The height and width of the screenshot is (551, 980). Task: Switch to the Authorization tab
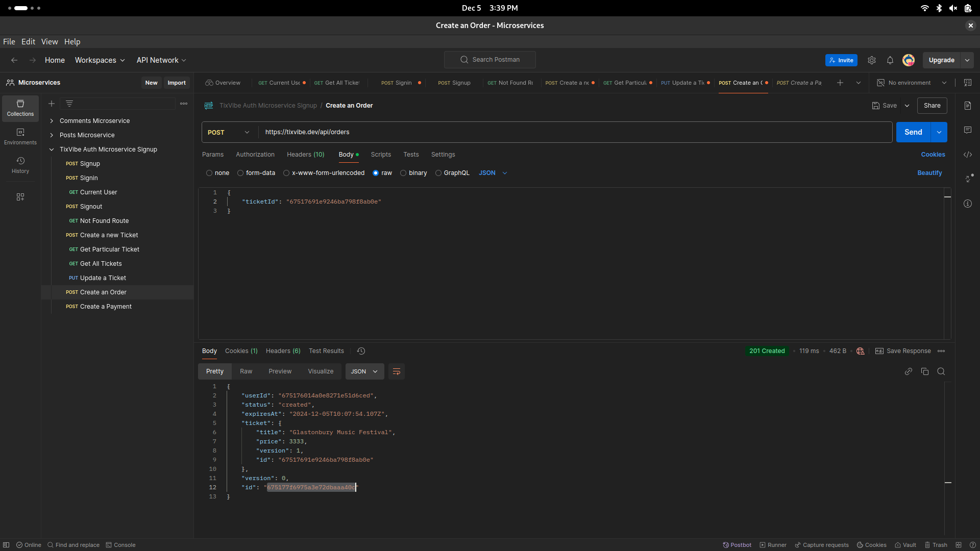point(255,155)
